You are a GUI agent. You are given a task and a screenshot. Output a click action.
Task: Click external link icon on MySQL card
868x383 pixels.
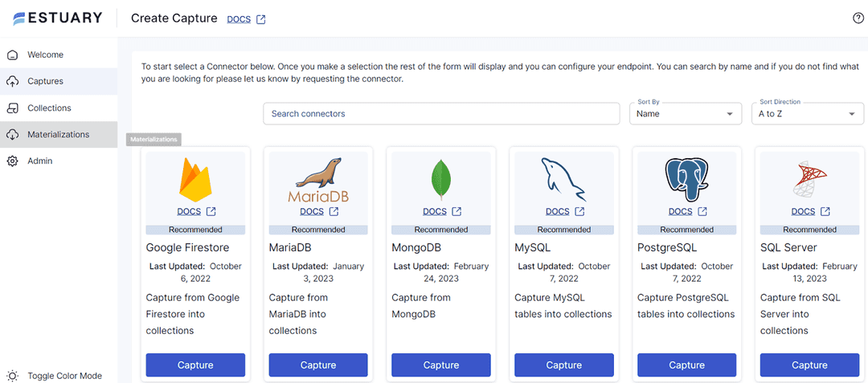click(x=579, y=212)
